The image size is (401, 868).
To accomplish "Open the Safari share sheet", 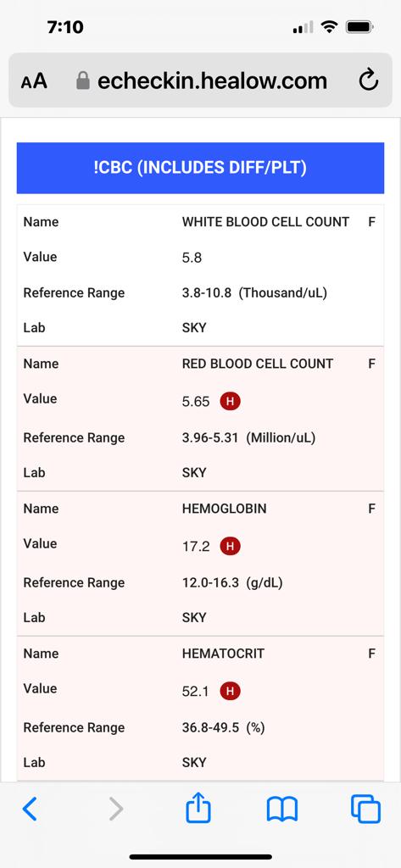I will (x=198, y=808).
